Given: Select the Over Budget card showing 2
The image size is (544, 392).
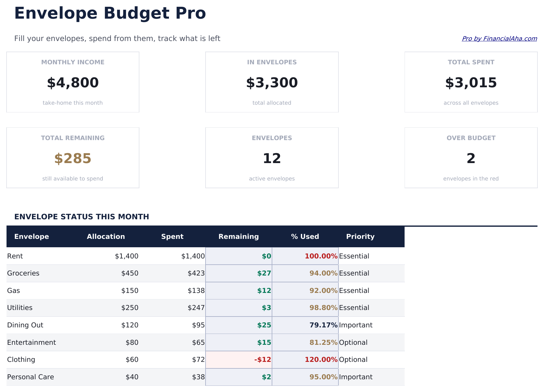Looking at the screenshot, I should [x=471, y=158].
